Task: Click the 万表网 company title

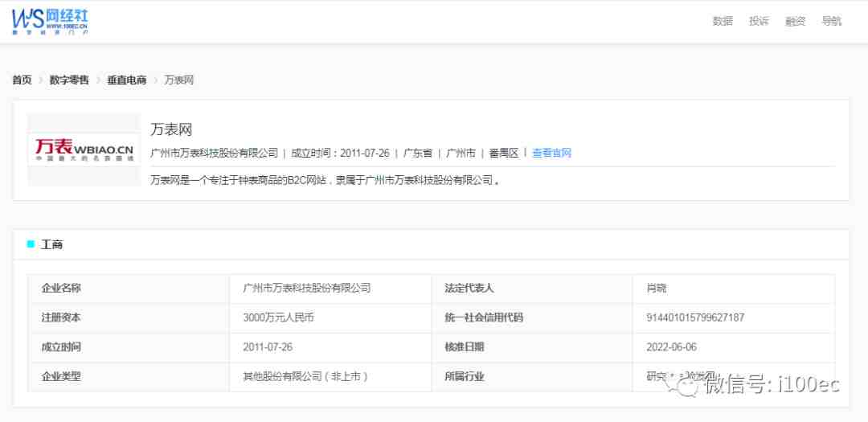Action: click(171, 129)
